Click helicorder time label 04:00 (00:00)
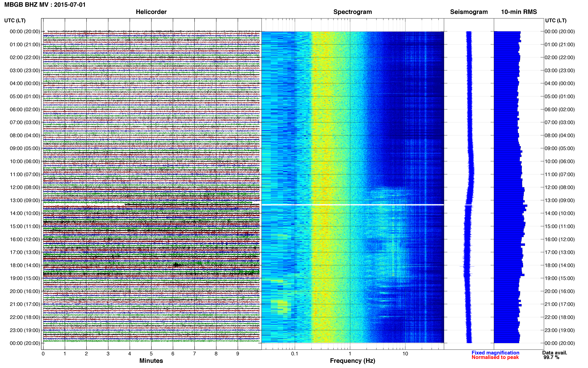The image size is (588, 368). click(x=25, y=83)
